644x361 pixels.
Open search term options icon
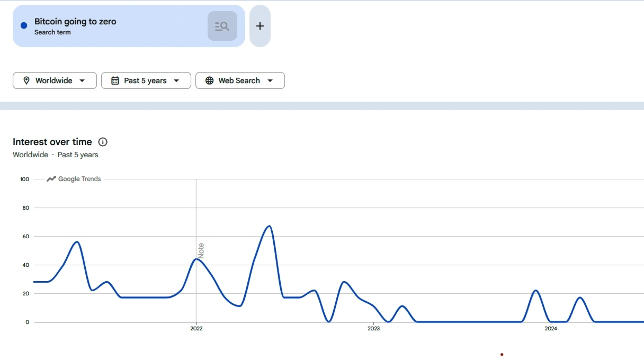tap(222, 26)
